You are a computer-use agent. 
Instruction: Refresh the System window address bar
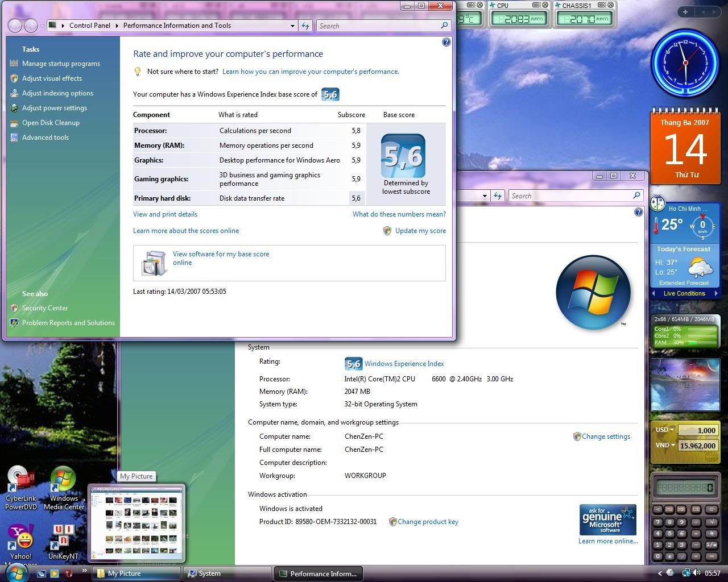click(498, 196)
